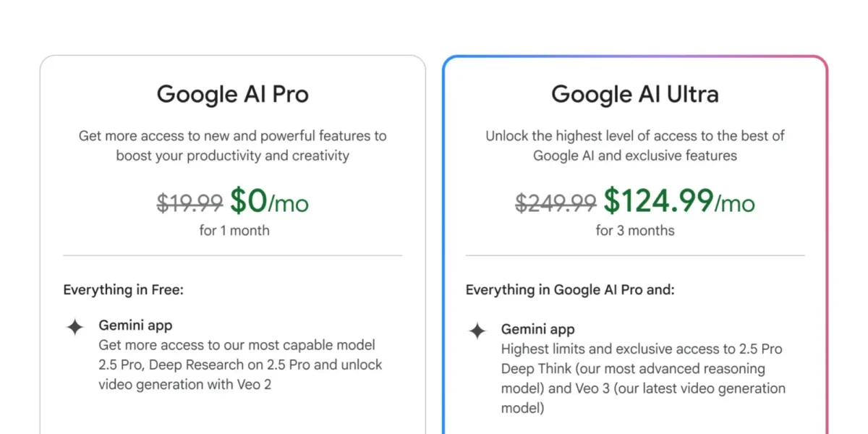Click the Veo 2 video generation description
The width and height of the screenshot is (868, 434).
tap(241, 365)
